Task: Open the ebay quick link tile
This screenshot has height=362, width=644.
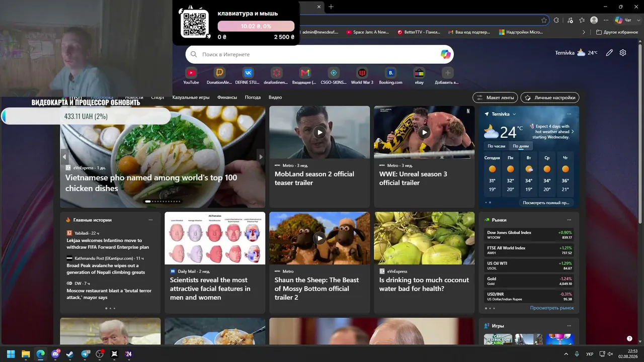Action: pos(419,75)
